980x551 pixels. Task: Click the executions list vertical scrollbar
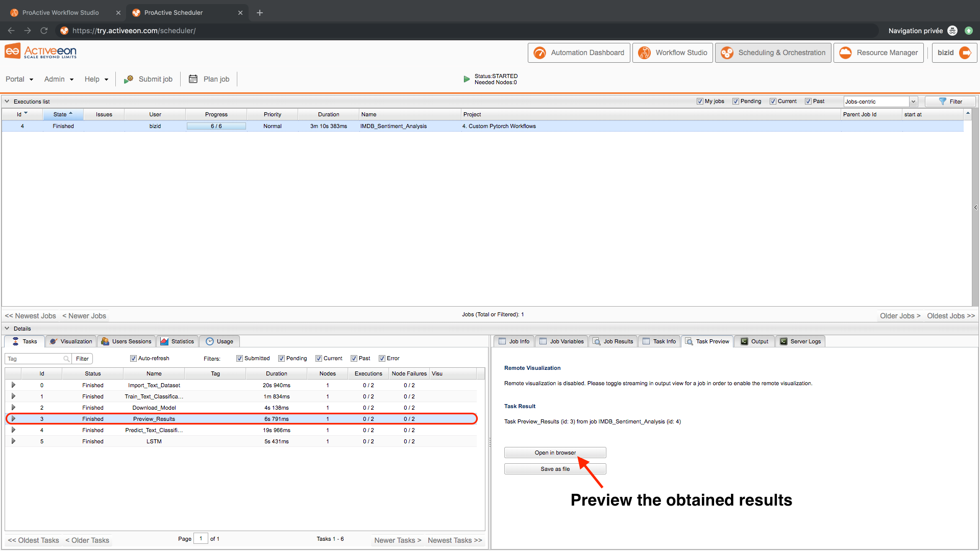click(968, 207)
